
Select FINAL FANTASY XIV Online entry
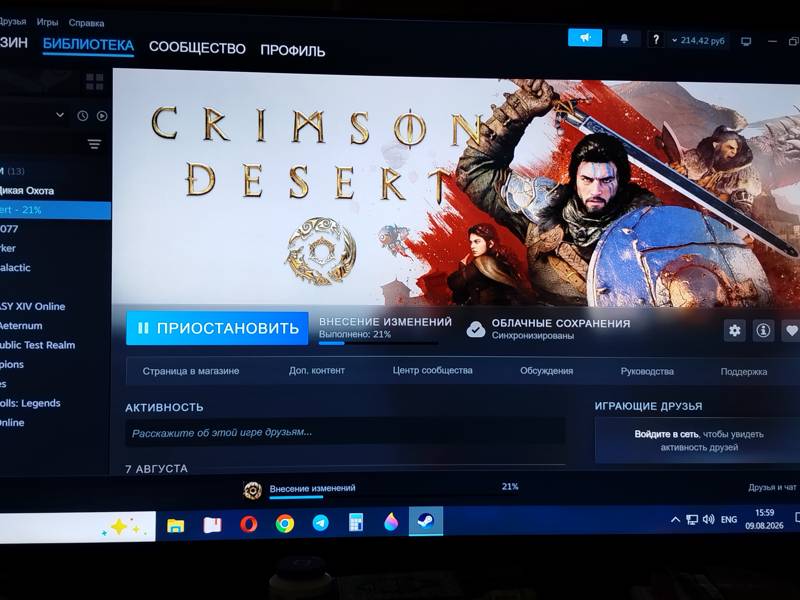(x=55, y=306)
